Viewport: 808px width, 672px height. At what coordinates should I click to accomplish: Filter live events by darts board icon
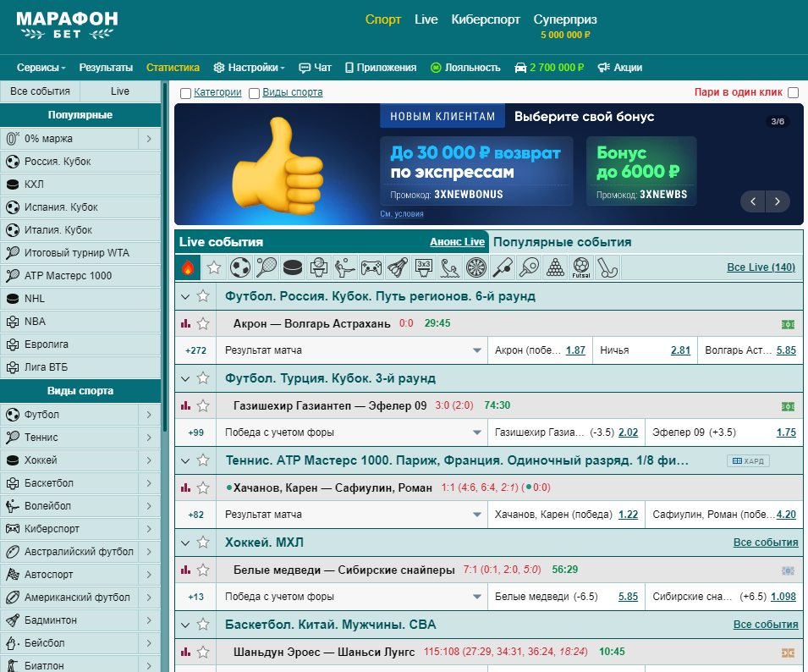click(476, 267)
